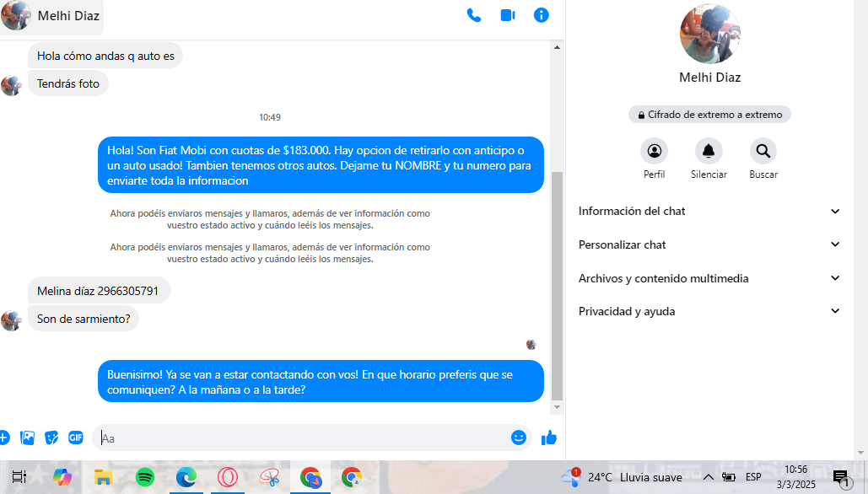Attach a photo using the image icon
This screenshot has height=494, width=868.
(28, 438)
